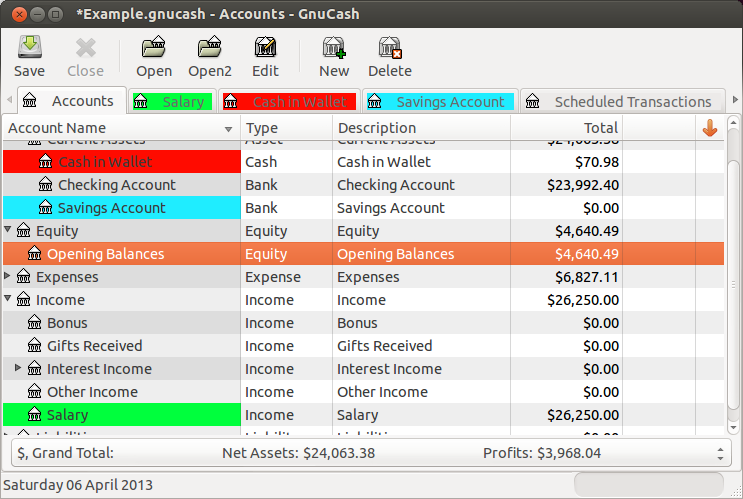The image size is (743, 499).
Task: Click the 'Expense' type cell
Action: click(287, 277)
